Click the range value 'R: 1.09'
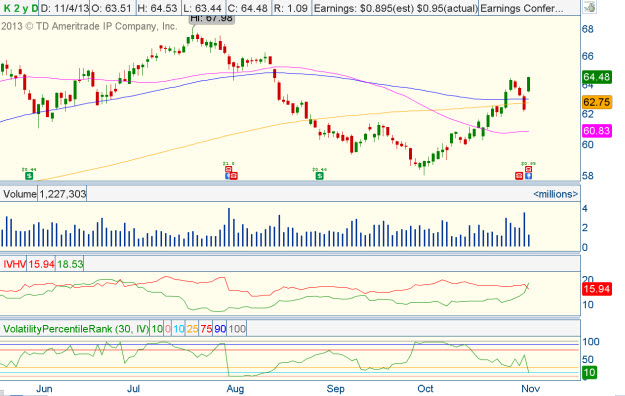The height and width of the screenshot is (396, 625). [x=291, y=8]
